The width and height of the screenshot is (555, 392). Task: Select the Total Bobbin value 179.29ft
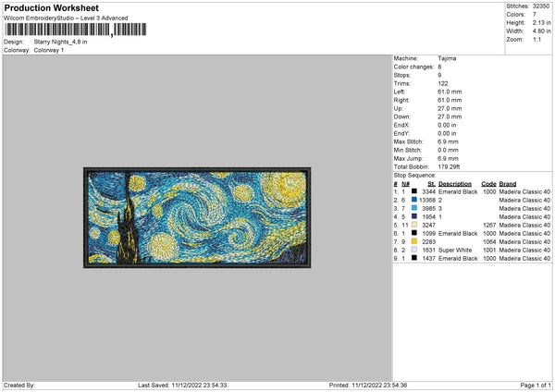point(449,166)
